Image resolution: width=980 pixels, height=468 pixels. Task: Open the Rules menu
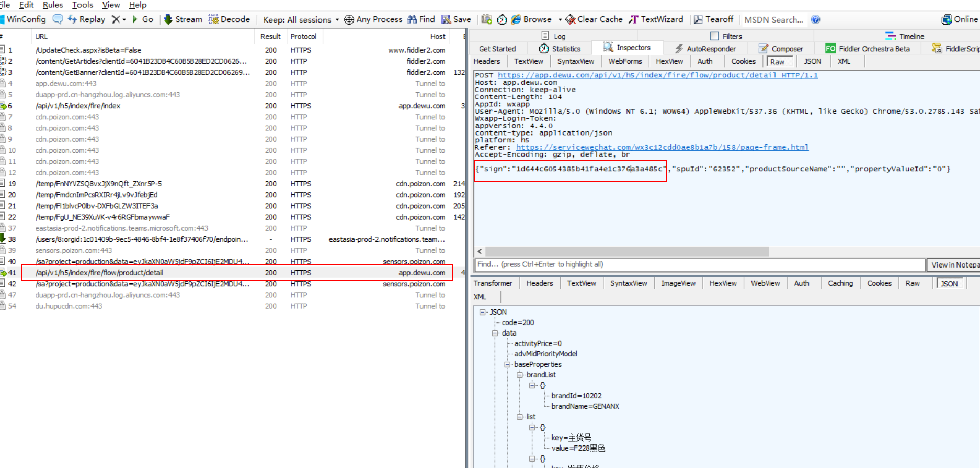(x=52, y=5)
